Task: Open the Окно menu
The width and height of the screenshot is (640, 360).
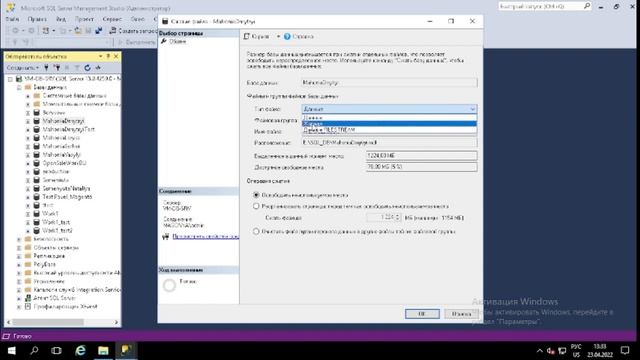Action: tap(138, 19)
